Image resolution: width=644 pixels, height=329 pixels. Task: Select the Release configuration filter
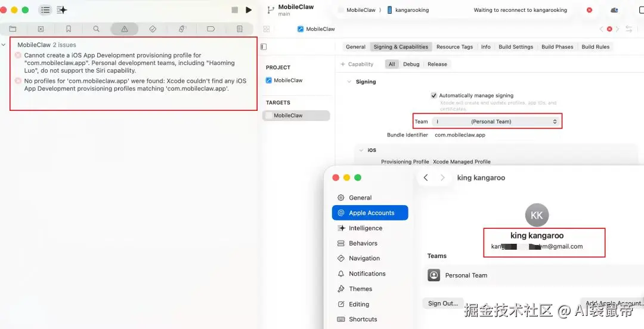437,64
